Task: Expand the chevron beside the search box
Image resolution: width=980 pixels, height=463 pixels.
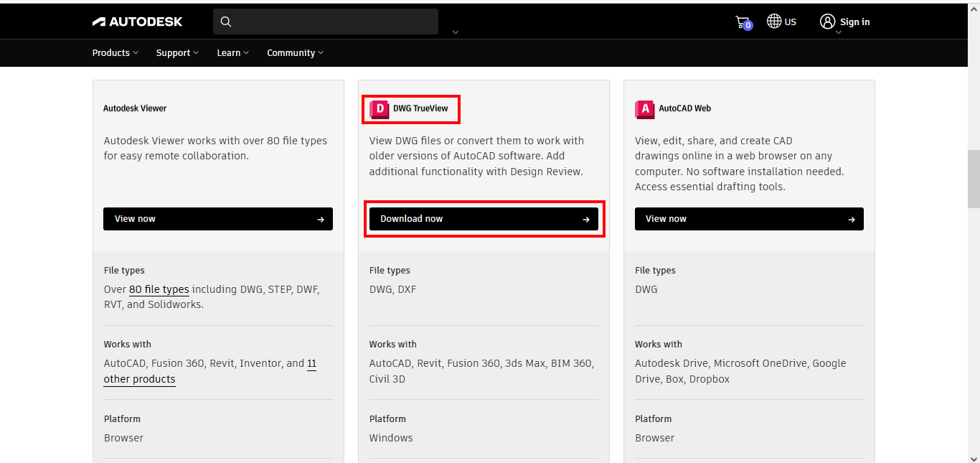Action: coord(455,32)
